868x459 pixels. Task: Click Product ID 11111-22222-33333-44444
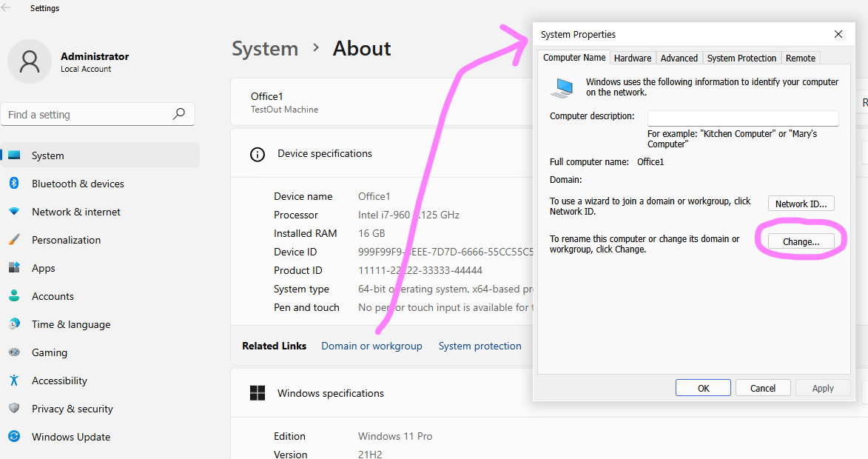point(420,271)
